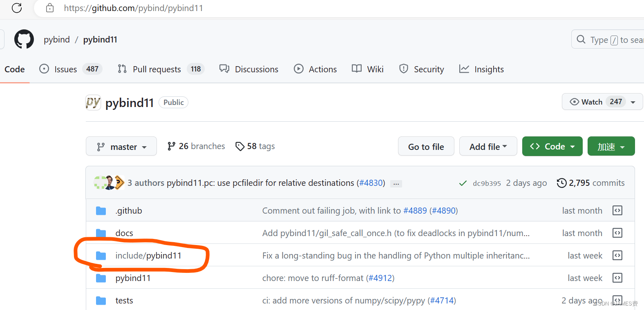This screenshot has width=644, height=310.
Task: Open issue #4889 link
Action: pos(415,211)
